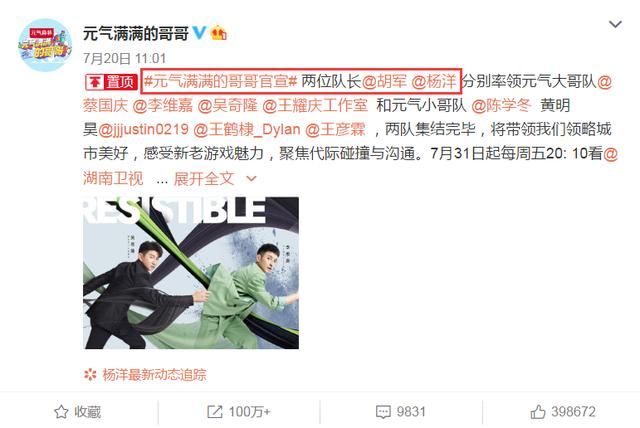The width and height of the screenshot is (640, 428).
Task: Click the blue verified V badge
Action: coord(199,33)
